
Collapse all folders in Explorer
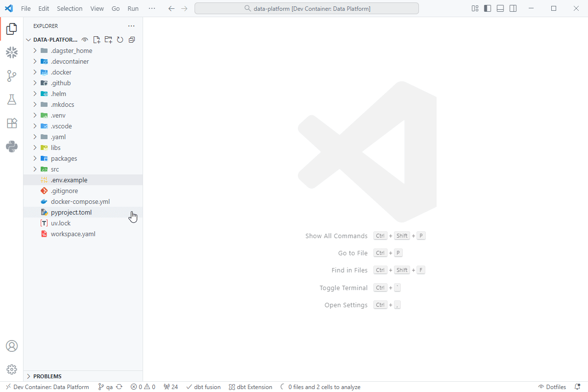pos(132,40)
